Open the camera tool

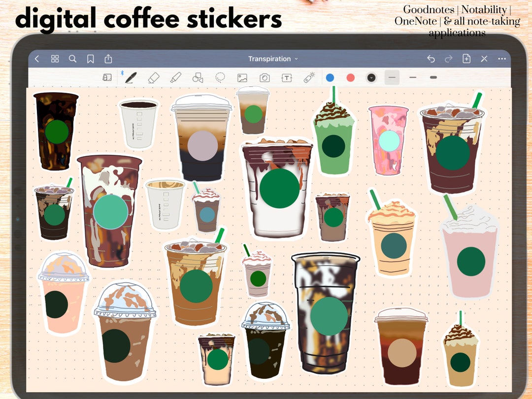point(266,77)
